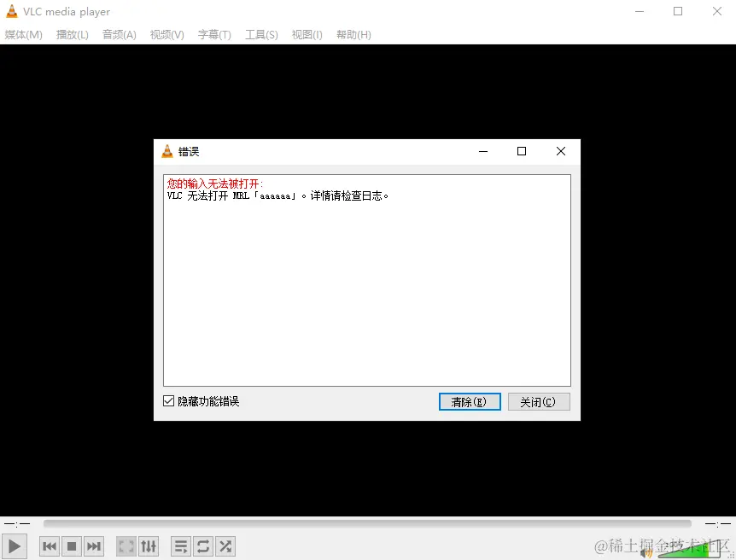
Task: Stop playback with the Stop button
Action: [x=72, y=546]
